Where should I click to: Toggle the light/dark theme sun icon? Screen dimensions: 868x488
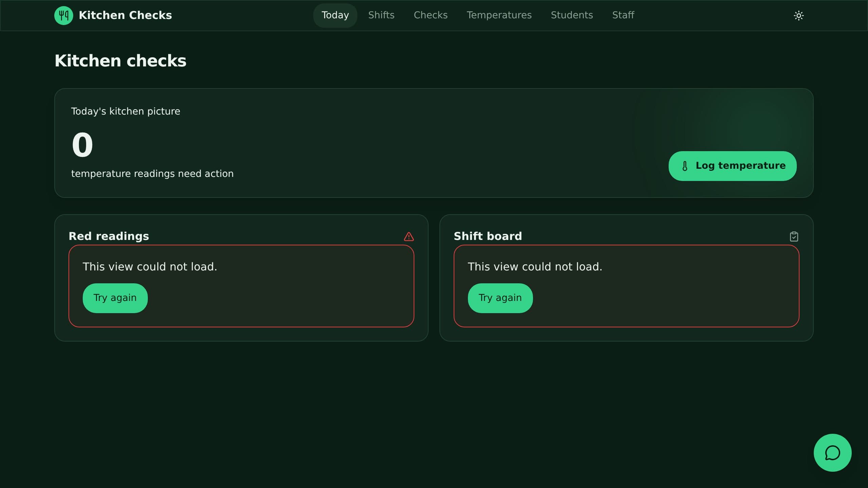coord(798,16)
